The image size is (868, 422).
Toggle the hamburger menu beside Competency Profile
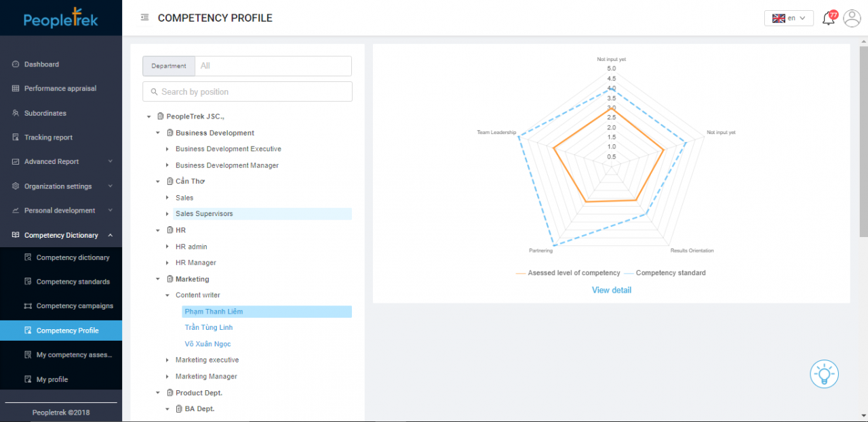click(x=144, y=18)
